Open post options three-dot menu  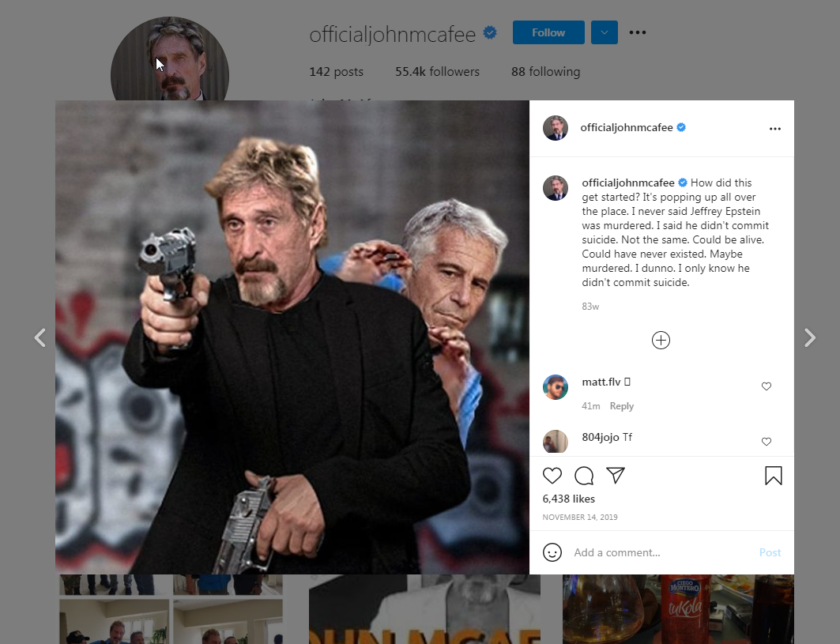[774, 129]
